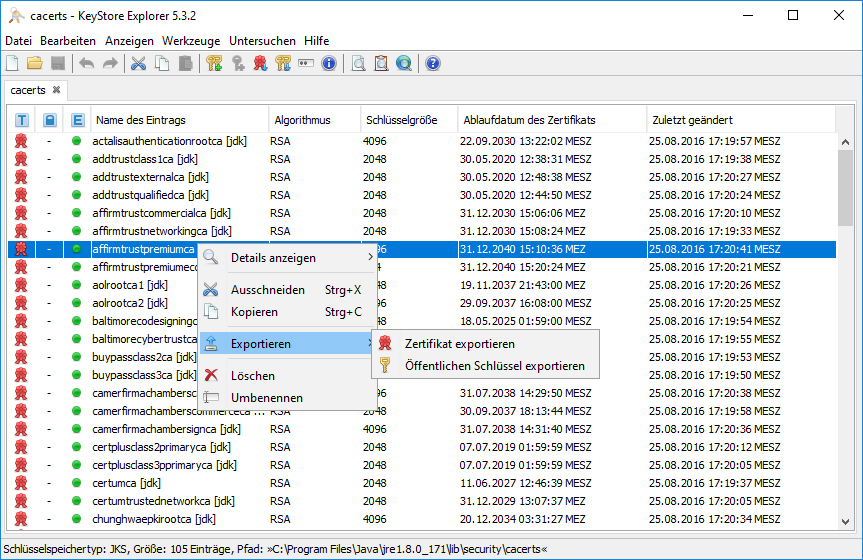Open the Bearbeiten menu

click(68, 41)
